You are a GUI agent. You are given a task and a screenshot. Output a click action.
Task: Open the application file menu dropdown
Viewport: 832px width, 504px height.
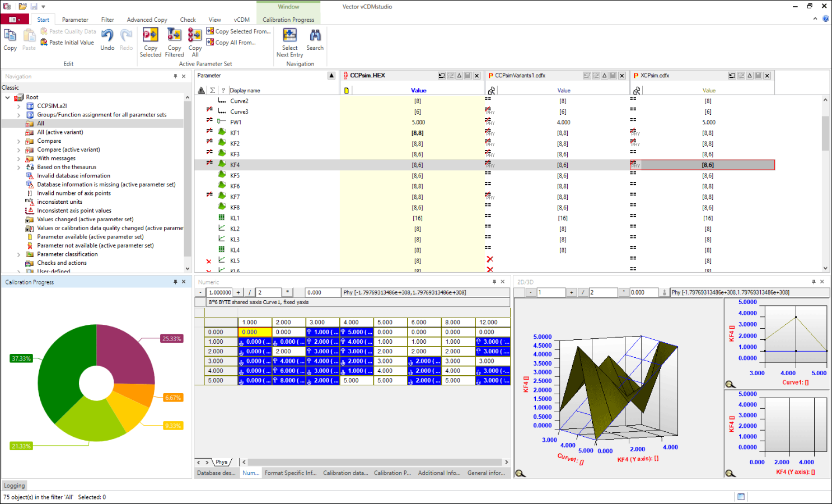15,20
